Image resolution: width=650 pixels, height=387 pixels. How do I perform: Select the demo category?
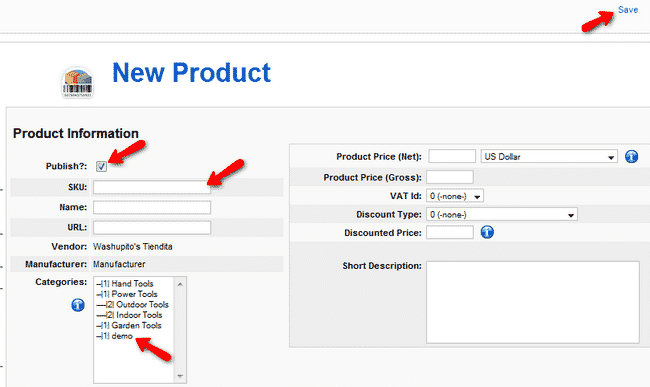pos(114,336)
